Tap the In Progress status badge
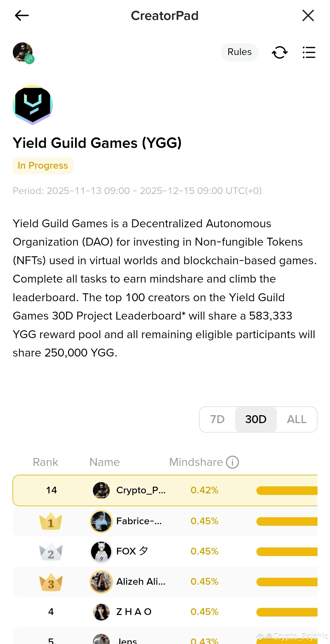This screenshot has width=330, height=644. (x=43, y=166)
